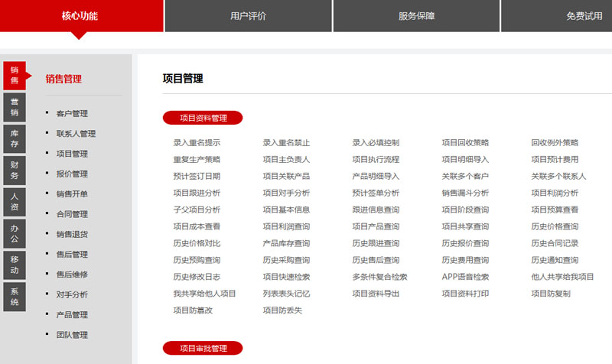The width and height of the screenshot is (612, 364).
Task: Open the 项目利润分析 feature link
Action: [555, 193]
